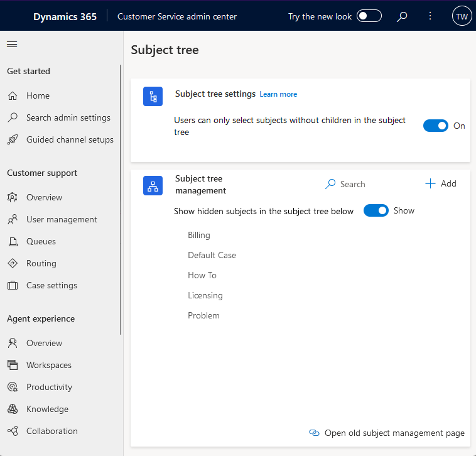Viewport: 476px width, 456px height.
Task: Open the vertical ellipsis more options menu
Action: [430, 16]
